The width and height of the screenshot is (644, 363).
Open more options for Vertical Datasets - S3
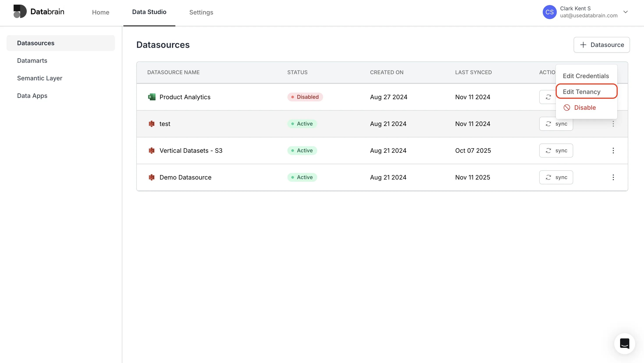coord(613,151)
